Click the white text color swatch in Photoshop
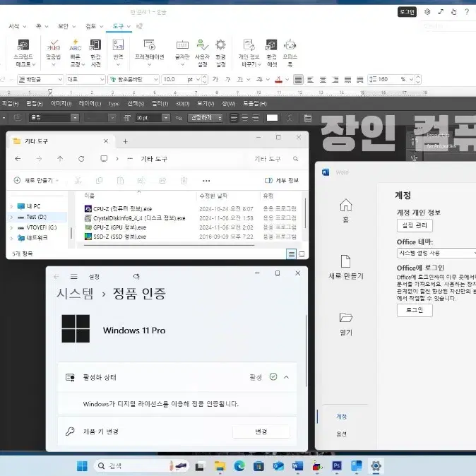The width and height of the screenshot is (476, 476). click(272, 118)
